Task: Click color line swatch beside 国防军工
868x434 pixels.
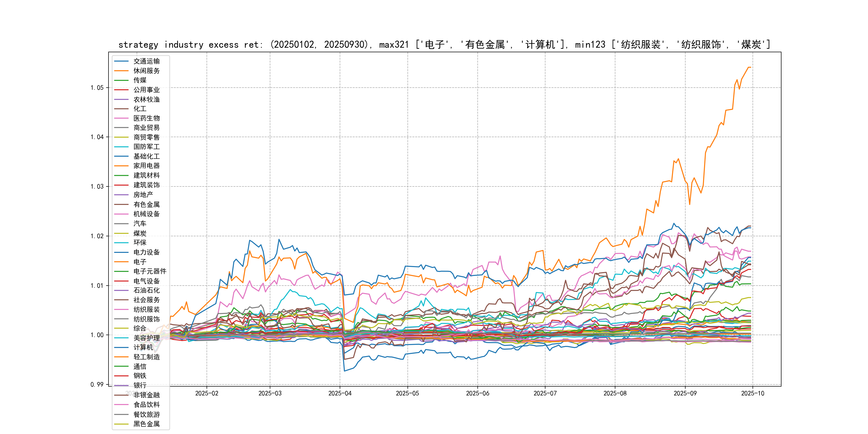Action: (x=121, y=147)
